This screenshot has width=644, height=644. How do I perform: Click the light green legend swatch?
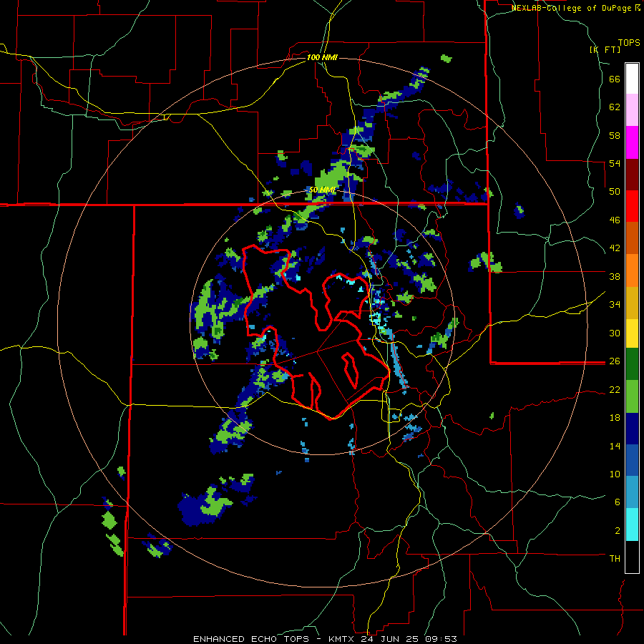pos(632,396)
